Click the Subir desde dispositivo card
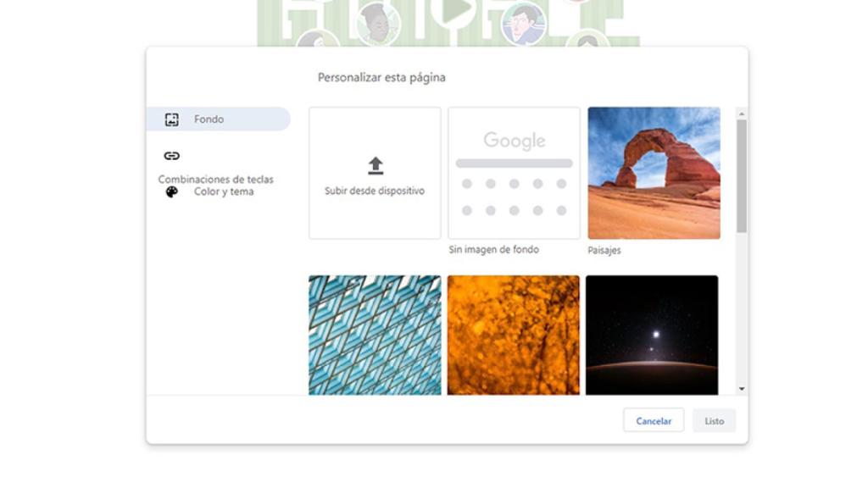Viewport: 868px width, 488px height. 376,173
